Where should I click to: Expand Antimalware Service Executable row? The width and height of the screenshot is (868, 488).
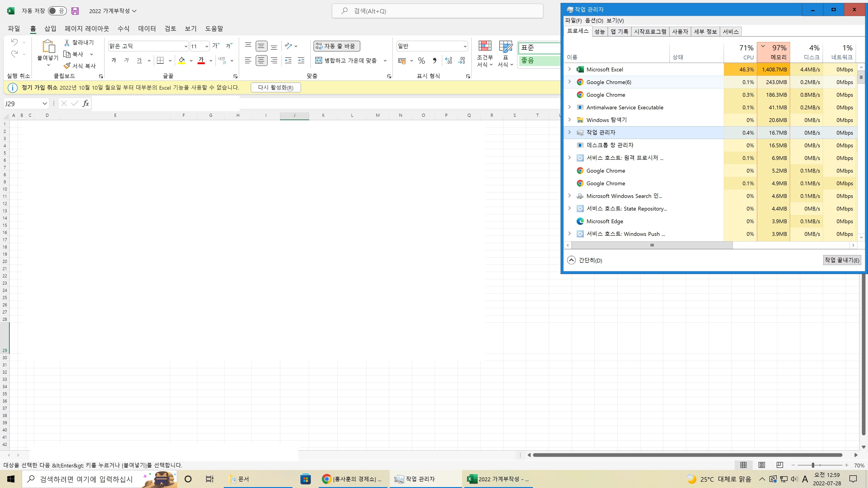[569, 107]
